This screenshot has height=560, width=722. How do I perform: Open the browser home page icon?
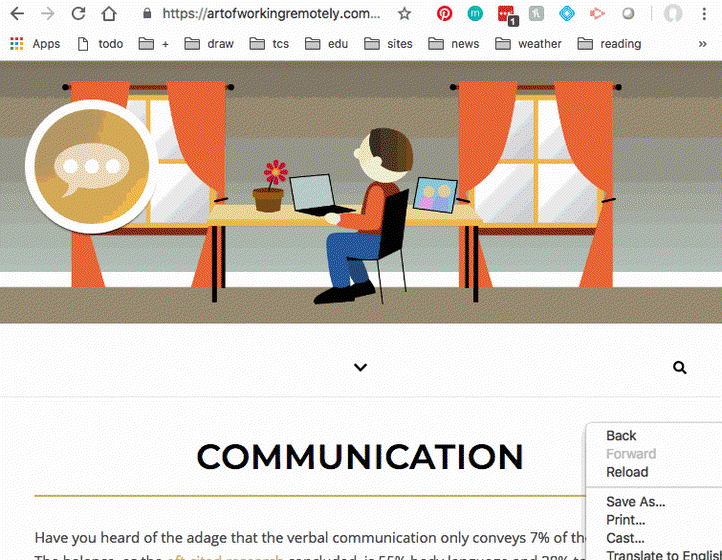[x=109, y=14]
